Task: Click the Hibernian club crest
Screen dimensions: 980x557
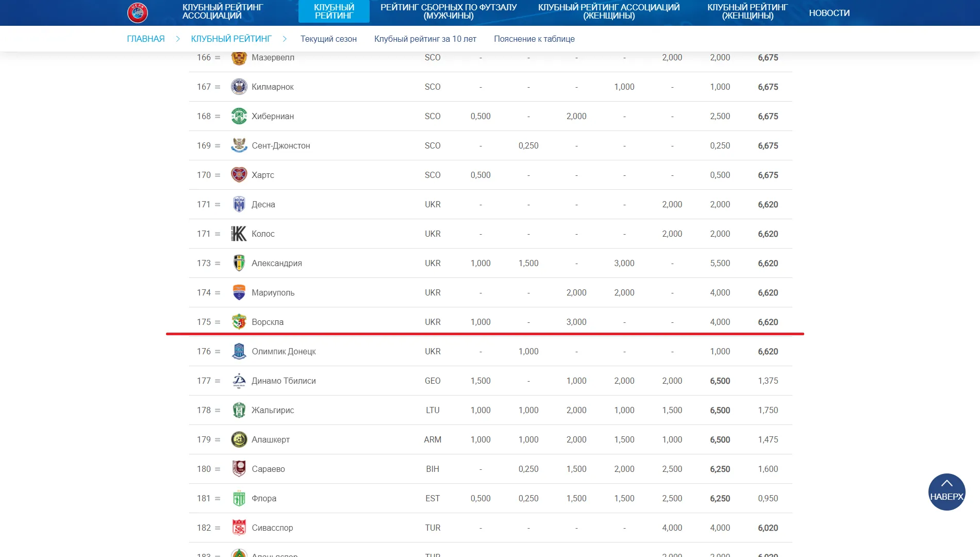Action: click(239, 116)
